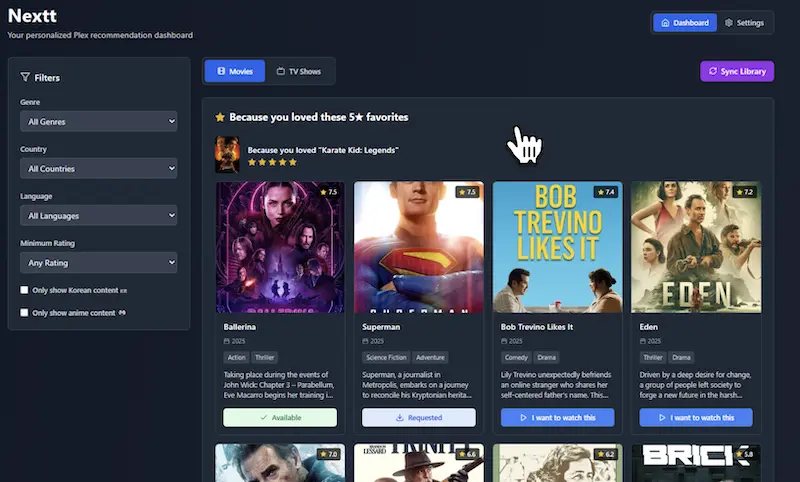
Task: Click the calendar icon under Bob Trevino
Action: (504, 341)
